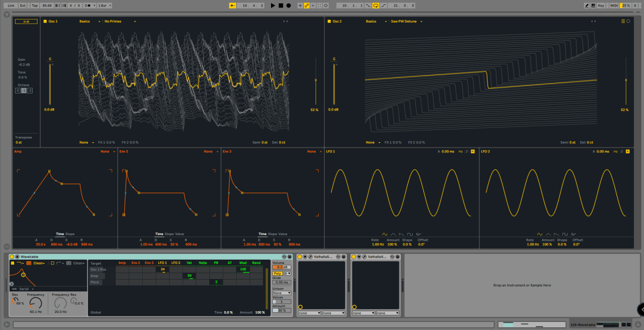644x330 pixels.
Task: Select the square LFO 1 waveform shape
Action: pyautogui.click(x=410, y=234)
